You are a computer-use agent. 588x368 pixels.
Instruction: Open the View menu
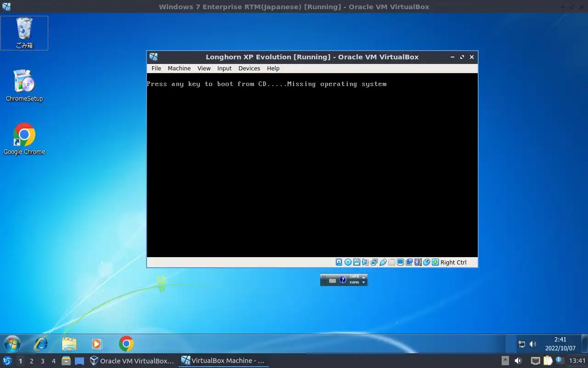(204, 68)
